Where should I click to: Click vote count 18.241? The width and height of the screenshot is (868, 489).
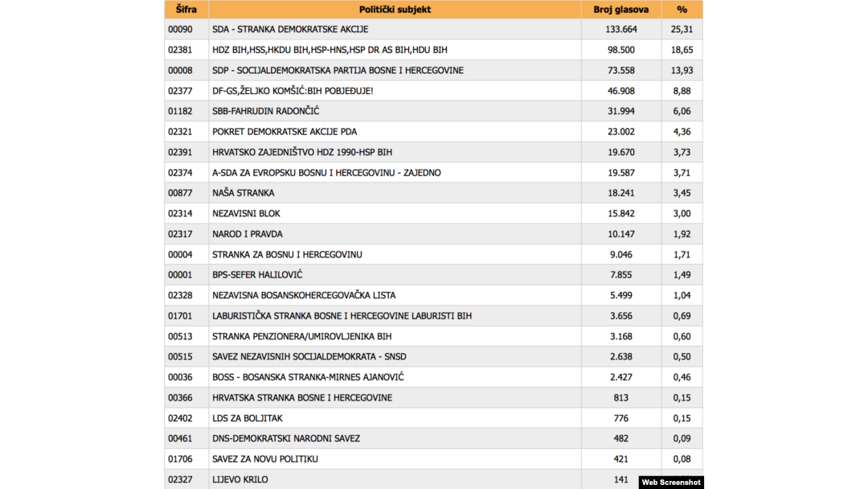click(621, 193)
